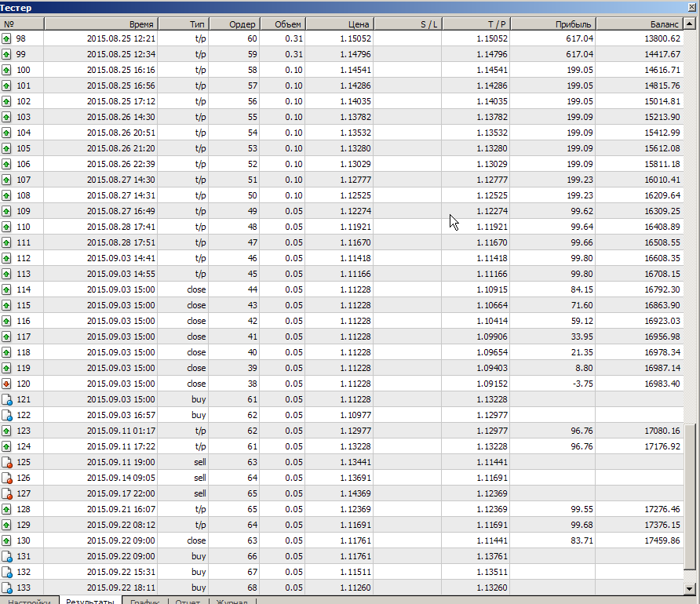The image size is (700, 604).
Task: Click the scrollbar down arrow
Action: (x=690, y=589)
